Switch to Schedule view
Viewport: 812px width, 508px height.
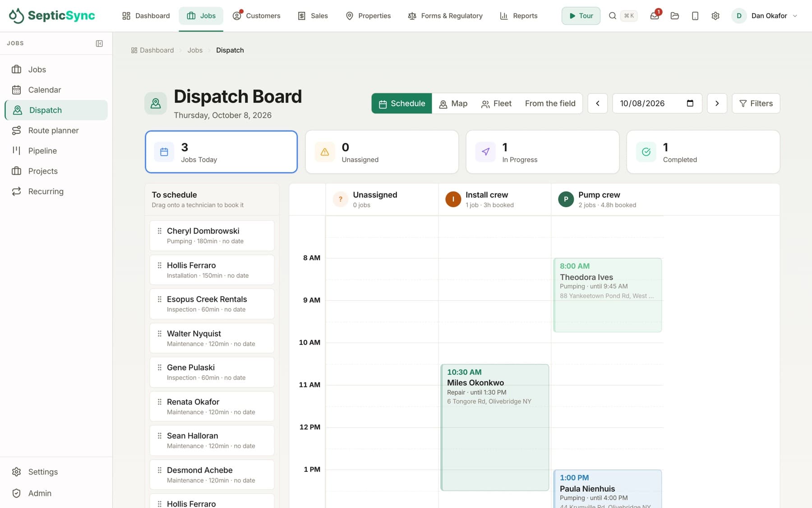tap(401, 103)
